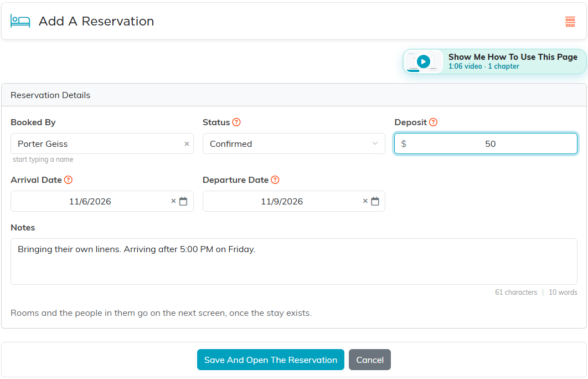Click the Notes field label
This screenshot has width=588, height=379.
click(x=23, y=227)
